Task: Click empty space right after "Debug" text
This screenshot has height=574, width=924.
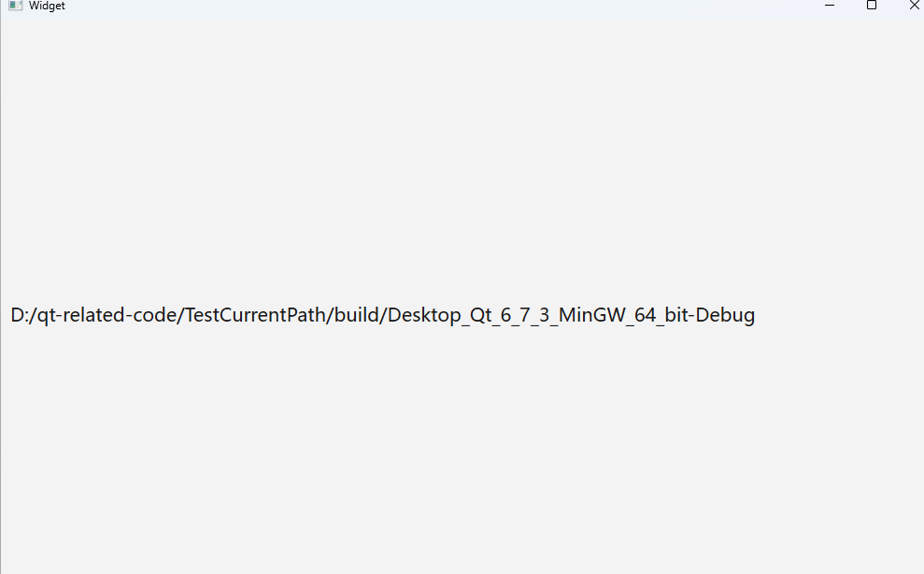Action: tap(837, 315)
